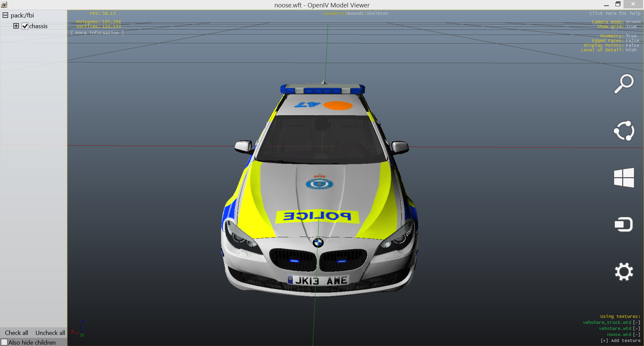Open the Windows Start charm
Viewport: 644px width, 346px height.
pos(624,178)
